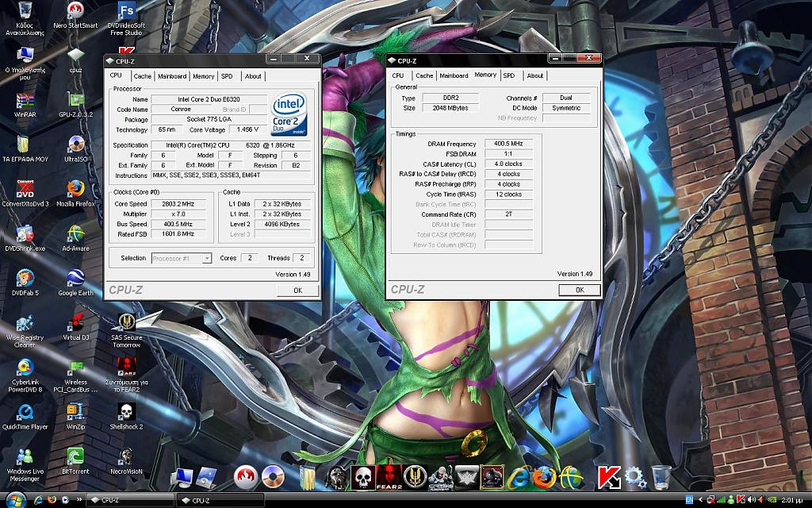Click the Core Speed value 2803.2 MHz

[178, 204]
